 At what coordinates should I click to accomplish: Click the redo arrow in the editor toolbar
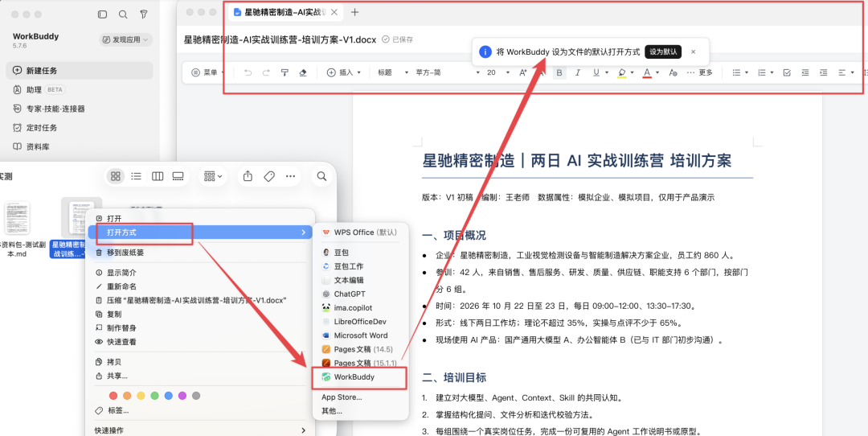pos(266,72)
